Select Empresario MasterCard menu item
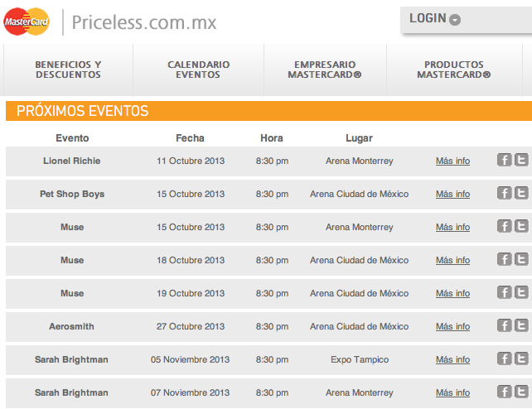The image size is (532, 409). [x=325, y=70]
